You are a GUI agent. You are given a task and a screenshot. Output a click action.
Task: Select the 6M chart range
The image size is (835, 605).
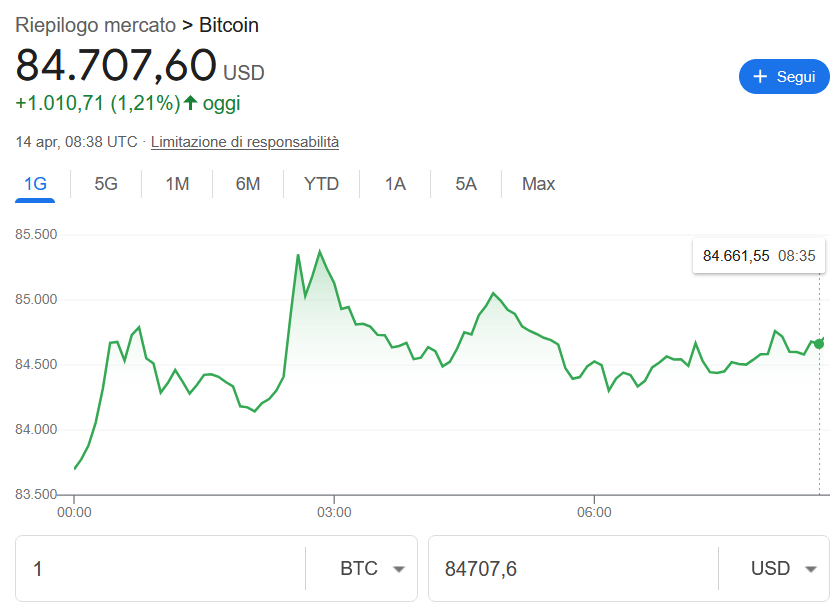coord(248,184)
